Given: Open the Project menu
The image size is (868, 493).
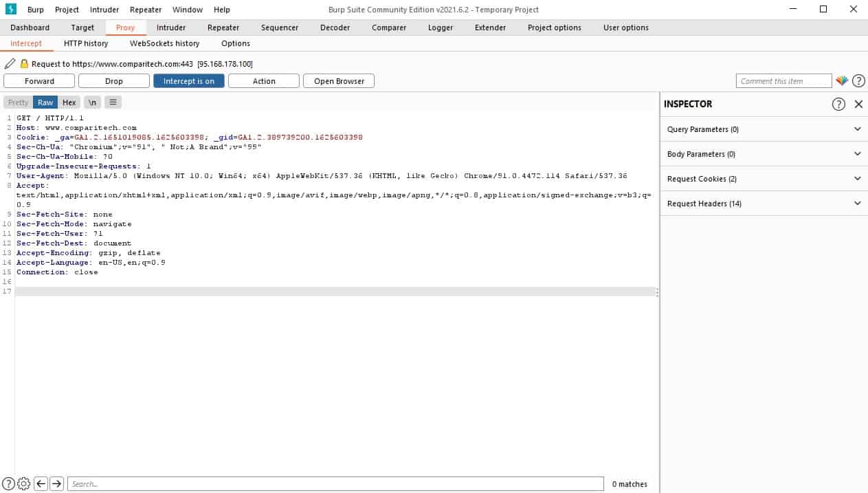Looking at the screenshot, I should [67, 10].
